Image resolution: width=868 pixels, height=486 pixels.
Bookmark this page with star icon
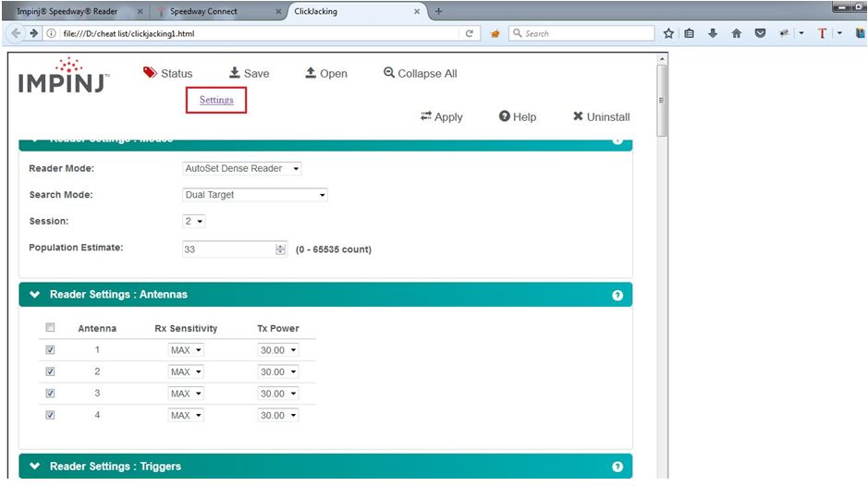[x=668, y=33]
